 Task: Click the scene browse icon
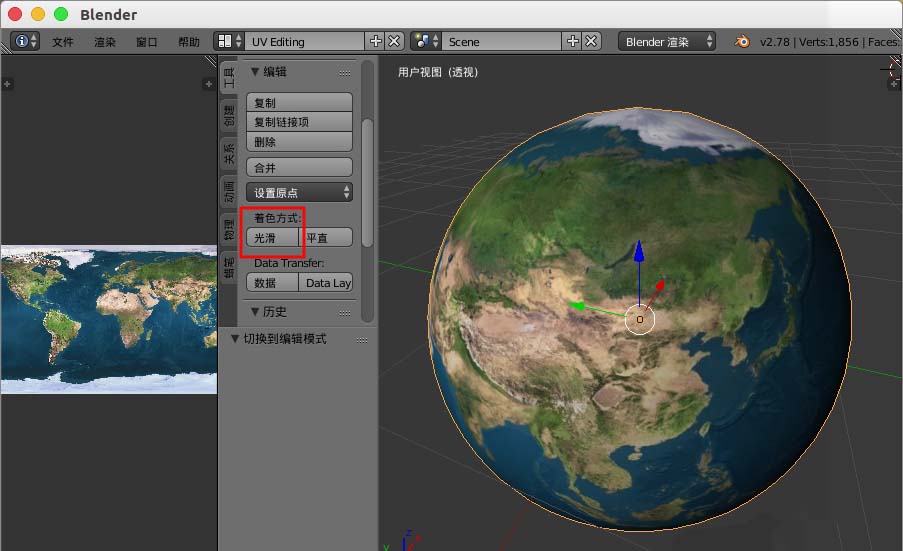426,41
